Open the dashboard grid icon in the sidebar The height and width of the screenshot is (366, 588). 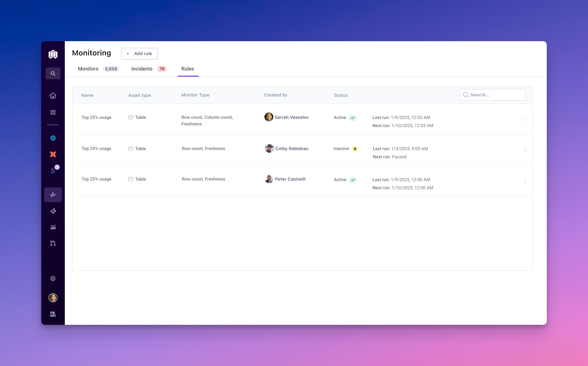pyautogui.click(x=53, y=112)
